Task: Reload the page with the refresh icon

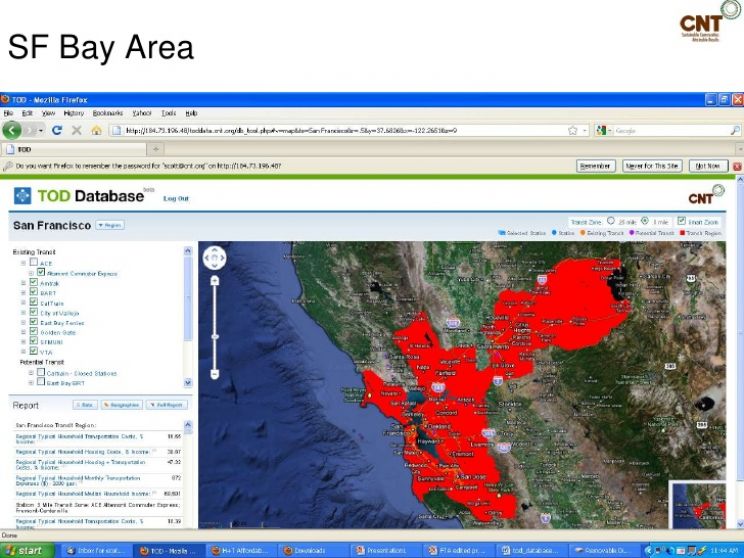Action: point(57,130)
